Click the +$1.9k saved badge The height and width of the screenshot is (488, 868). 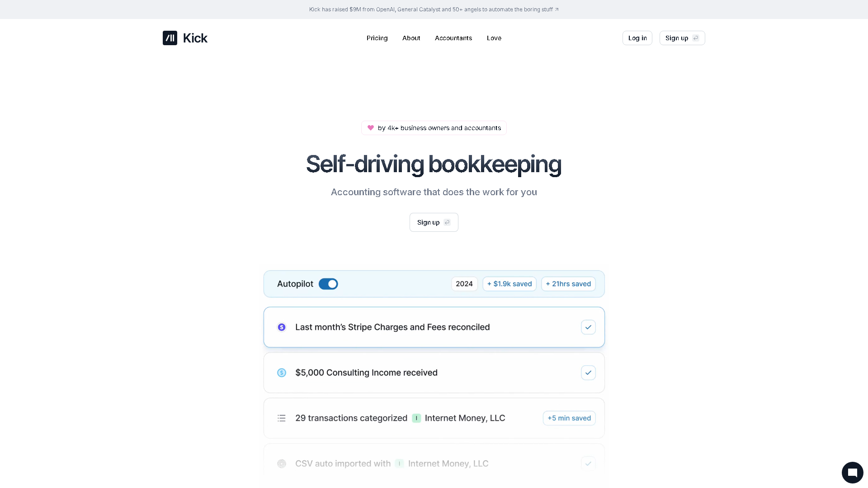point(509,284)
